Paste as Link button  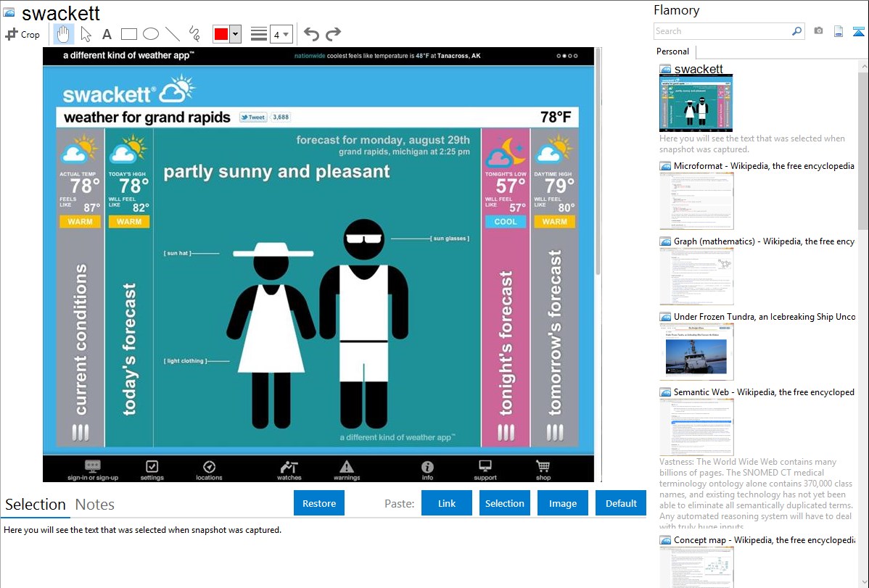pyautogui.click(x=447, y=503)
